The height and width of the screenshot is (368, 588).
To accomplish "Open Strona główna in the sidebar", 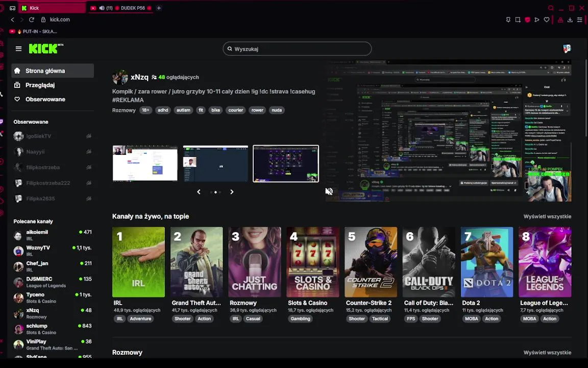I will click(53, 71).
